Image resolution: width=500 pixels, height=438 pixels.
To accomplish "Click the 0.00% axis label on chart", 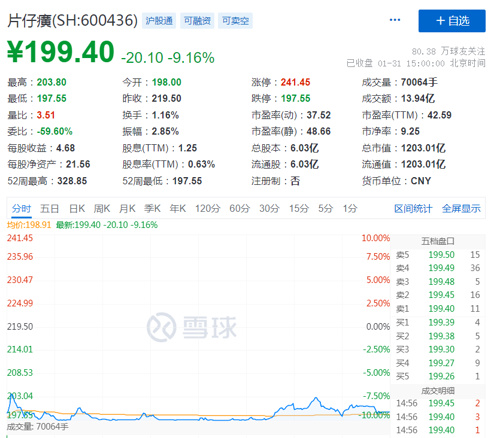I will [x=378, y=327].
